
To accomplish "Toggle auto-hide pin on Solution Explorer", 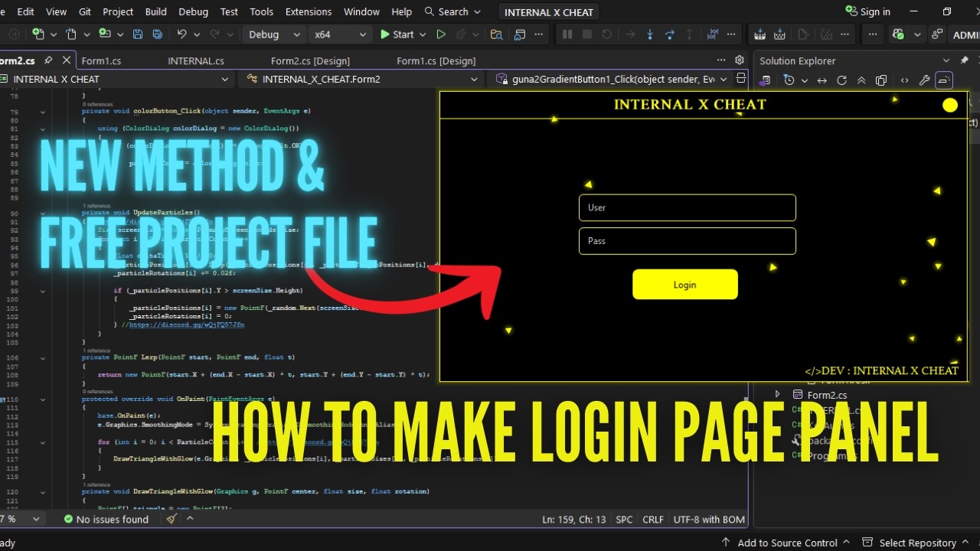I will (x=964, y=60).
